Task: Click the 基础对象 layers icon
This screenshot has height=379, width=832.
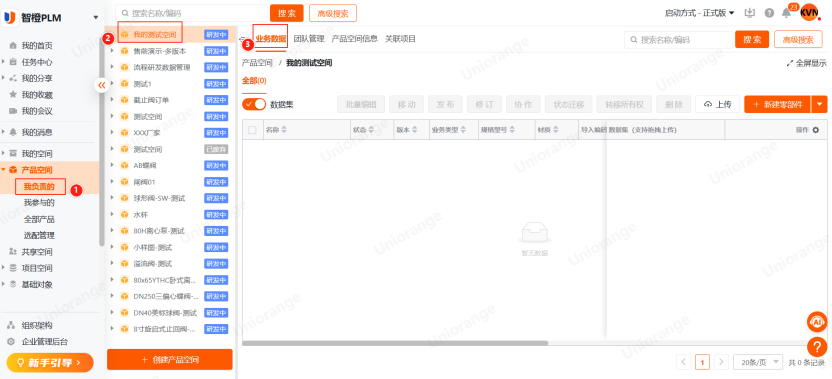Action: (x=13, y=284)
